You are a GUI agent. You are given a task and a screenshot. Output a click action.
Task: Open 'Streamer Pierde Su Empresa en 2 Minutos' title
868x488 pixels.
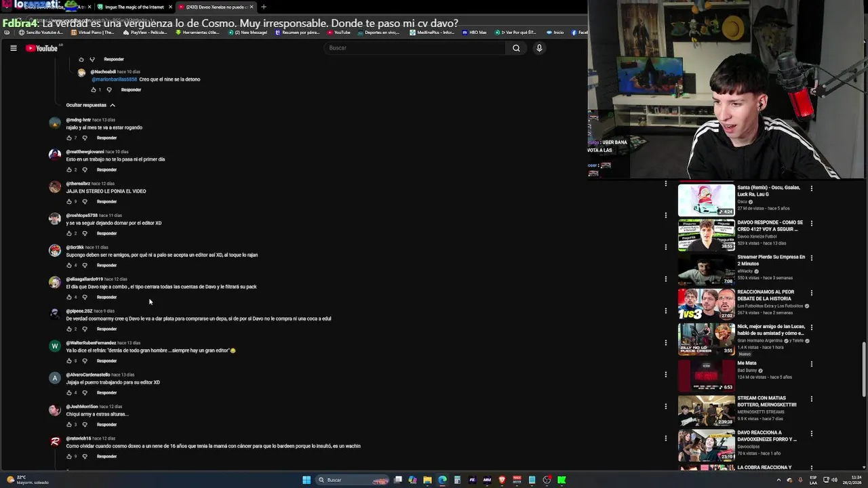[x=771, y=260]
